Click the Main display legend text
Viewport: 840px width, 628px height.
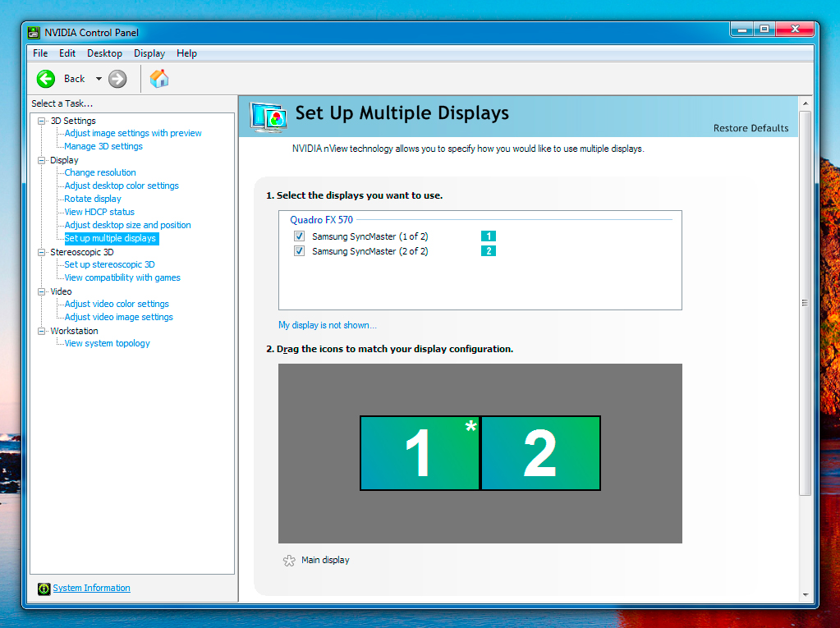tap(325, 560)
